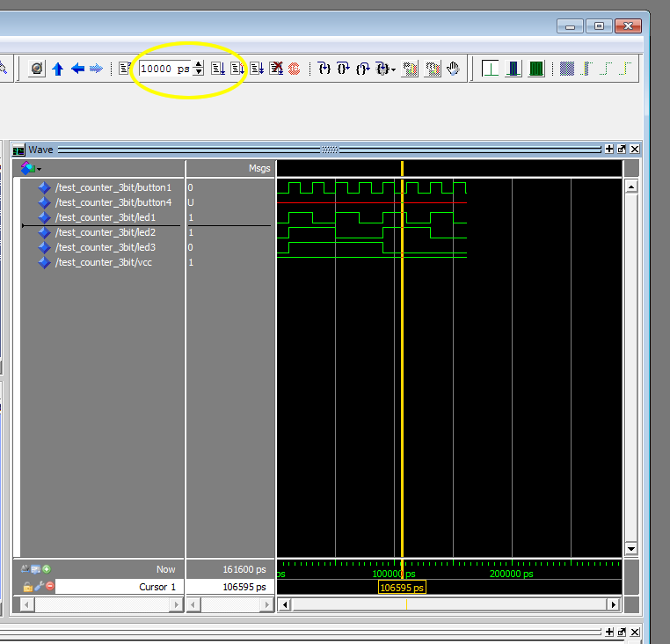Select the /test_counter_3bit/button1 signal

(x=113, y=187)
